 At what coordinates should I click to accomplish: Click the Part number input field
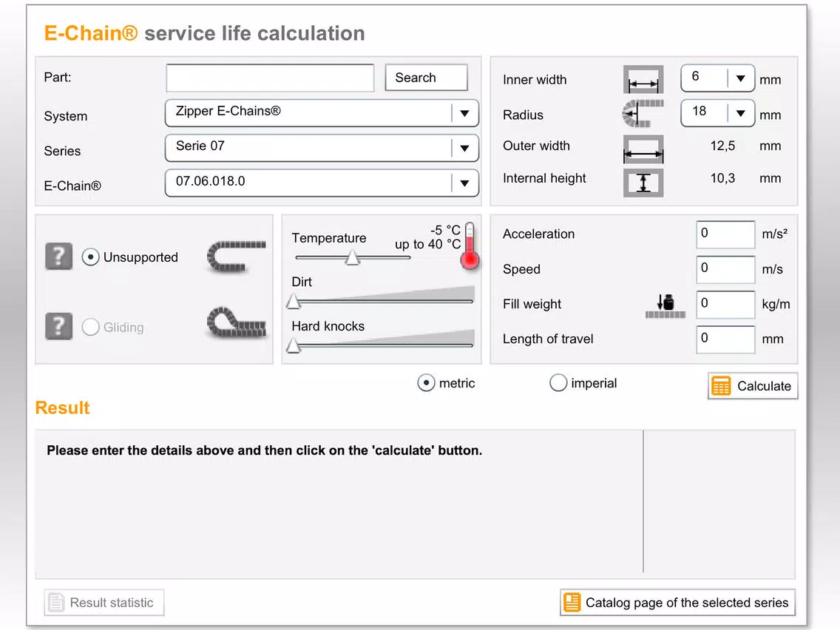[x=270, y=78]
